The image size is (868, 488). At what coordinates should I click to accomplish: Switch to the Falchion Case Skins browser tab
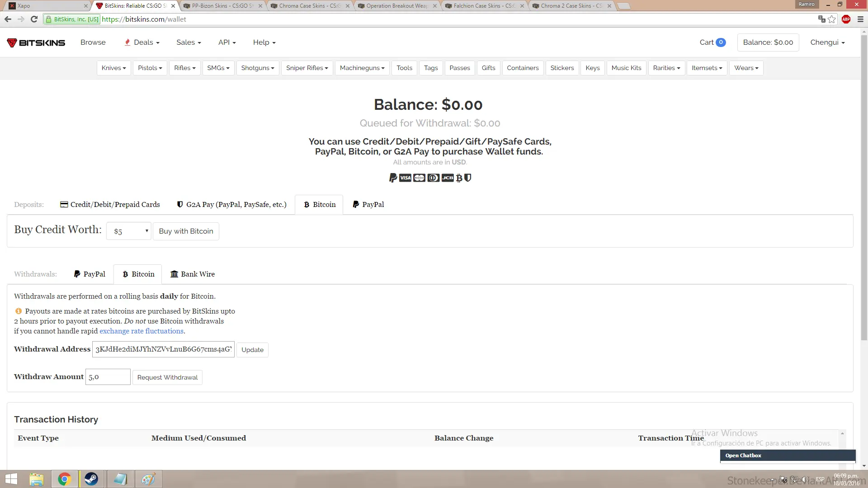click(484, 6)
